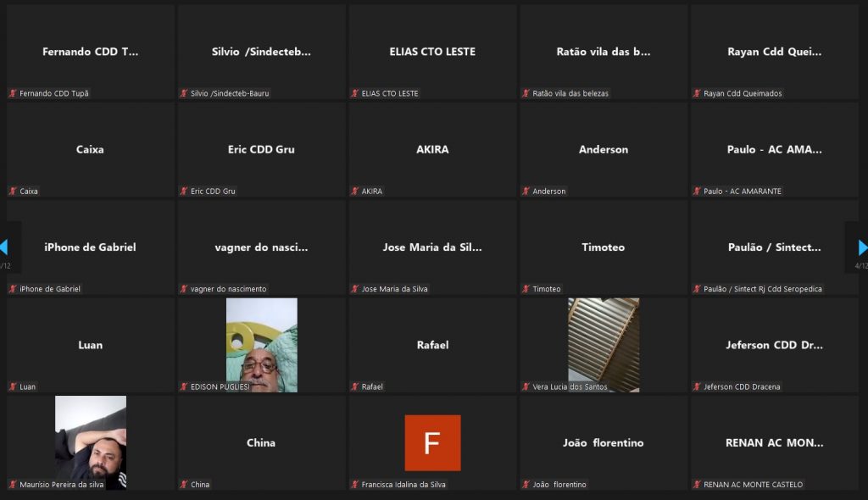This screenshot has height=500, width=868.
Task: Select the large 'João florentino' tile name
Action: 604,442
